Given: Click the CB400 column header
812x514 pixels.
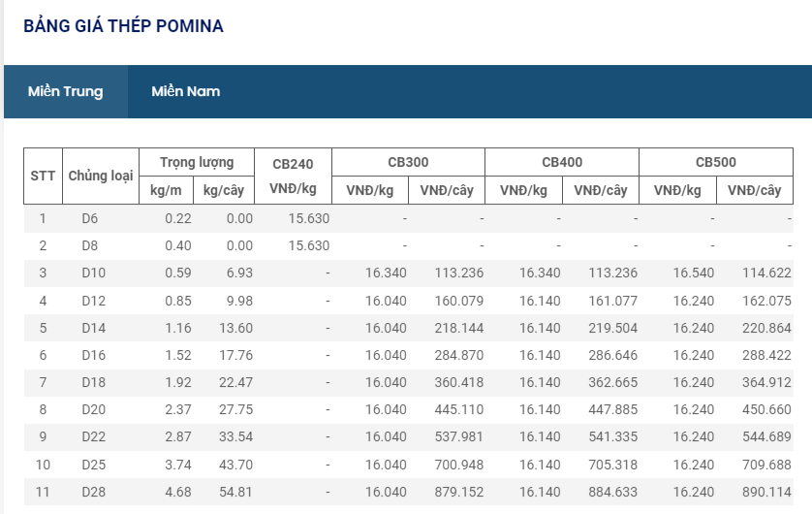Looking at the screenshot, I should 562,162.
